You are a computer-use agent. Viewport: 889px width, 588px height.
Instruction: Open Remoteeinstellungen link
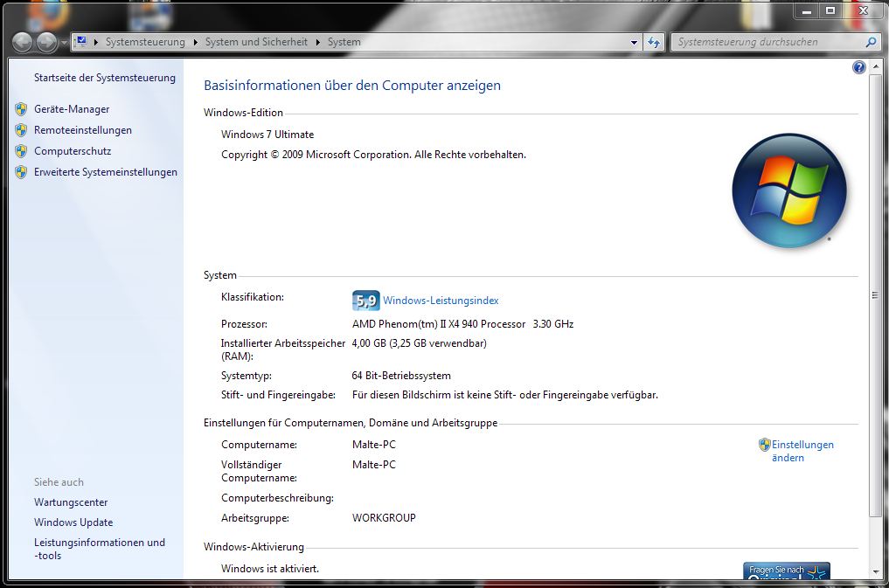[83, 129]
